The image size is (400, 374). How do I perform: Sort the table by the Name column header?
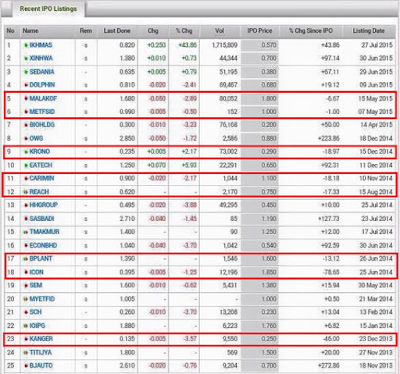[30, 31]
